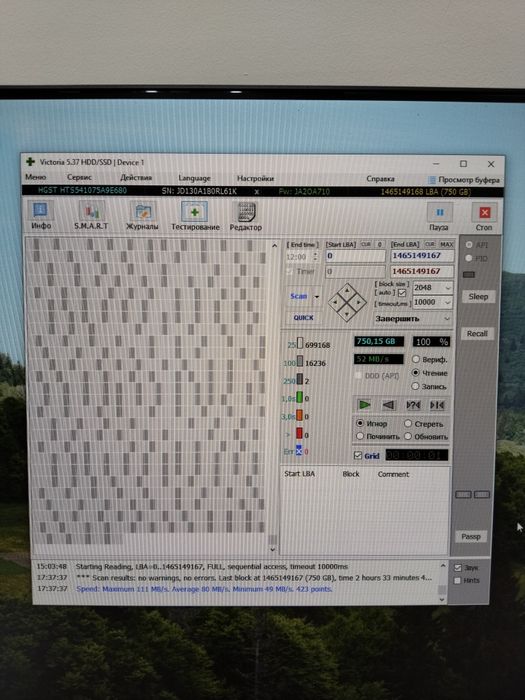Viewport: 525px width, 700px height.
Task: Select the Стереть radio option
Action: point(408,423)
